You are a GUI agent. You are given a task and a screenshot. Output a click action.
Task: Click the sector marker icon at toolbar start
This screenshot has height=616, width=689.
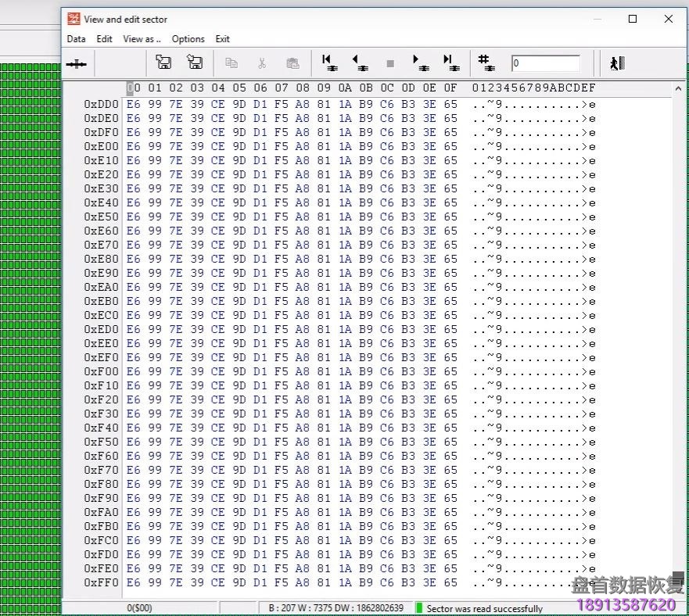tap(77, 63)
